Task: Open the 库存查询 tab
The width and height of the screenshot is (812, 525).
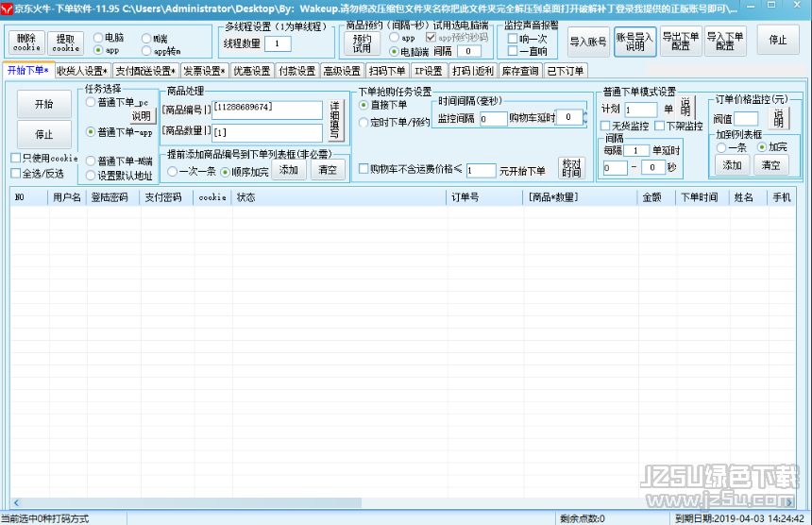Action: tap(520, 71)
